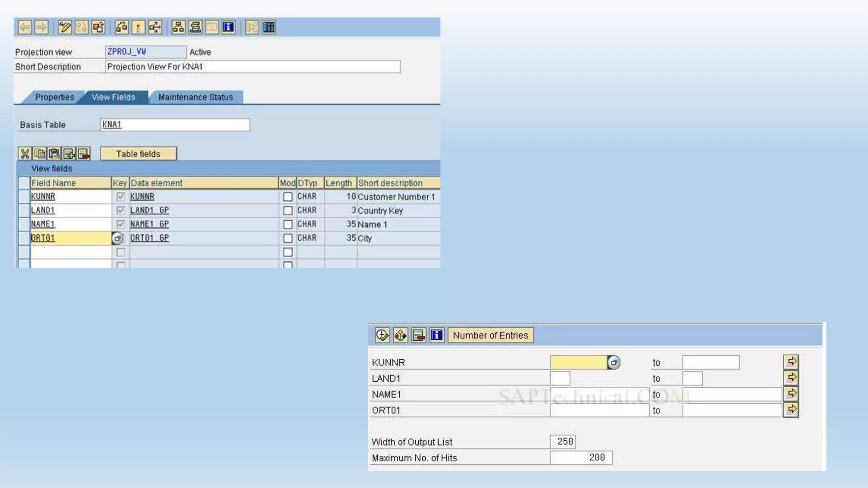Image resolution: width=868 pixels, height=488 pixels.
Task: Click the Cut scissors icon
Action: [x=25, y=154]
